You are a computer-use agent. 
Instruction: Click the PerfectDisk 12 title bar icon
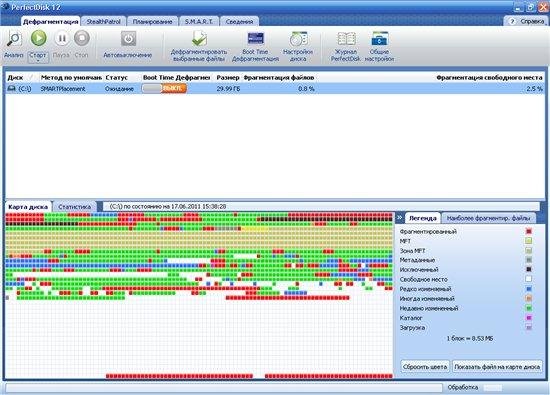click(x=5, y=6)
